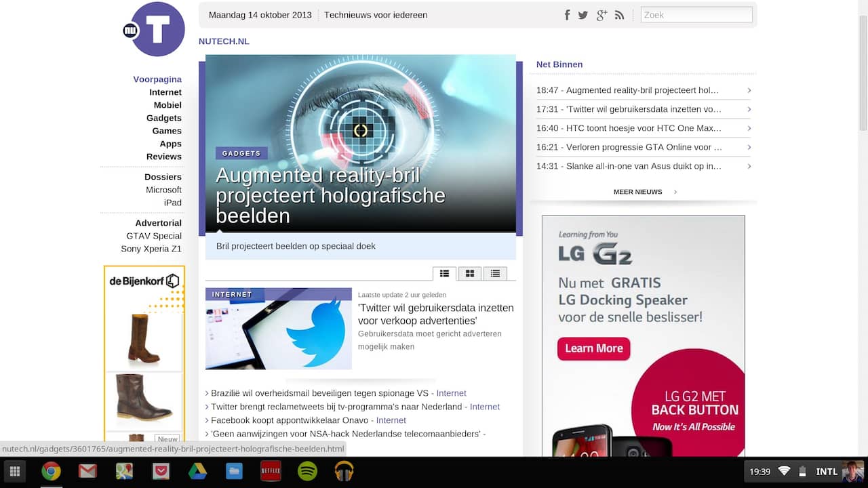
Task: Click the Twitter bird article thumbnail
Action: [x=279, y=329]
